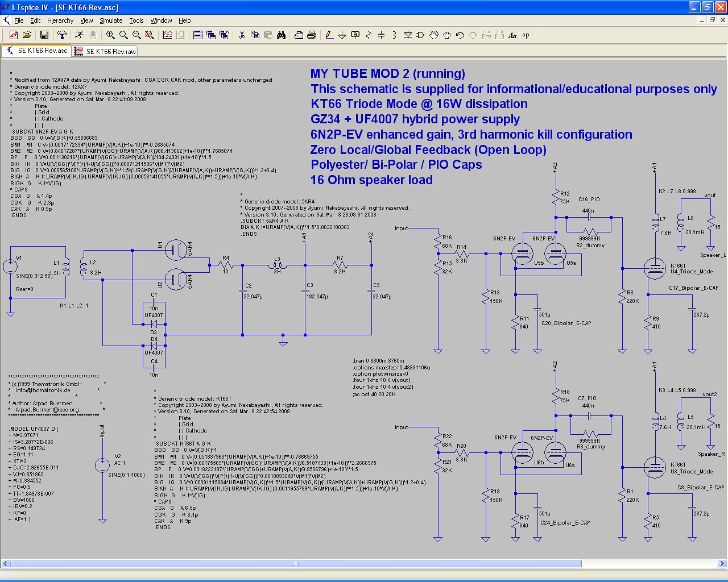Viewport: 728px width, 582px height.
Task: Open Find with the binoculars icon
Action: pyautogui.click(x=281, y=35)
